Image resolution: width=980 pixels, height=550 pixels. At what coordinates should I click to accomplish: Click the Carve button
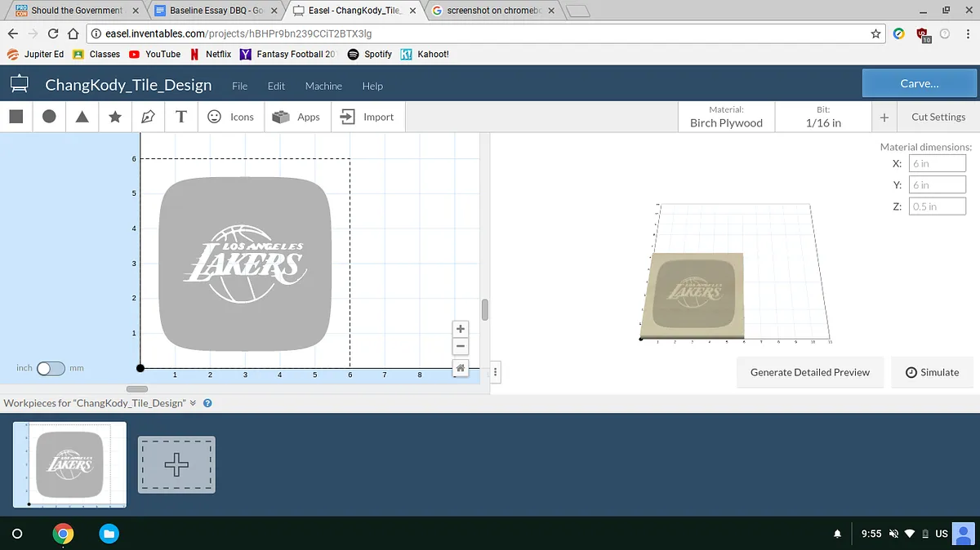[x=919, y=83]
